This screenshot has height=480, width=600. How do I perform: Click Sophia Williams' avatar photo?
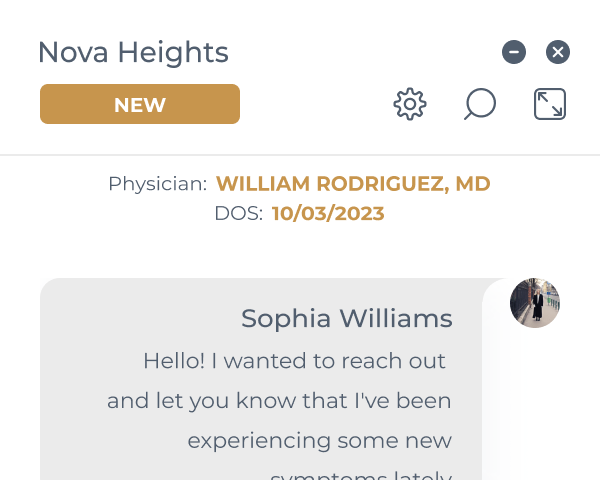(x=535, y=302)
